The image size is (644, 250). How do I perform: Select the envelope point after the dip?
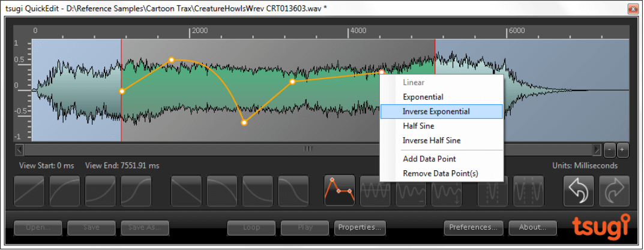tap(292, 82)
